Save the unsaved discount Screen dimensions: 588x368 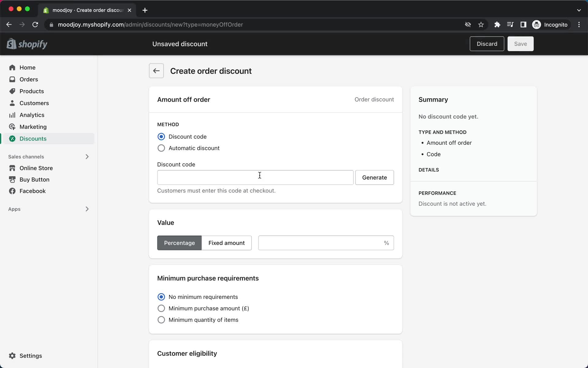click(520, 44)
